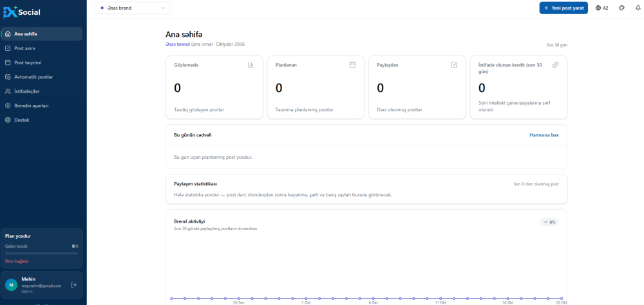
Task: Click the 0% badge in Brend aktivliyi
Action: 549,222
